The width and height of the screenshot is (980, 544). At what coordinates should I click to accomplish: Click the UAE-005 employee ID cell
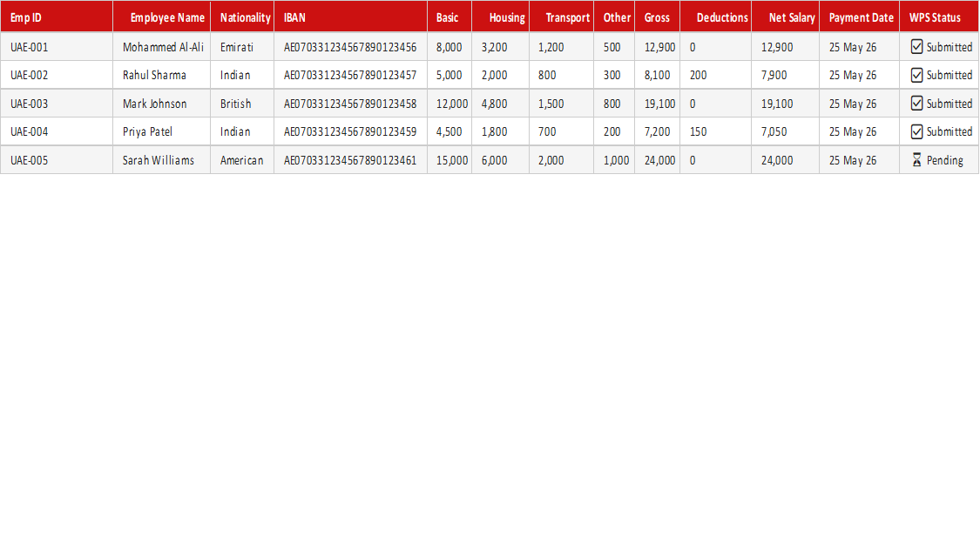click(x=57, y=160)
